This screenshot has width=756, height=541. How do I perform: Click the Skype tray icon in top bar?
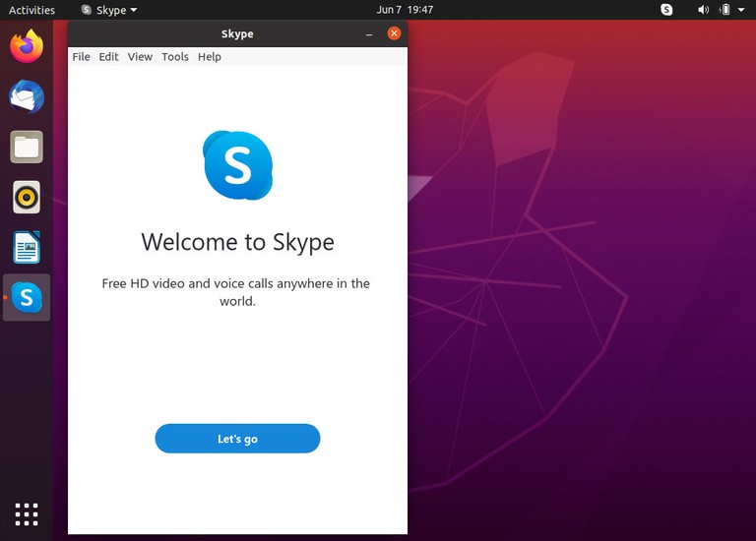[666, 10]
